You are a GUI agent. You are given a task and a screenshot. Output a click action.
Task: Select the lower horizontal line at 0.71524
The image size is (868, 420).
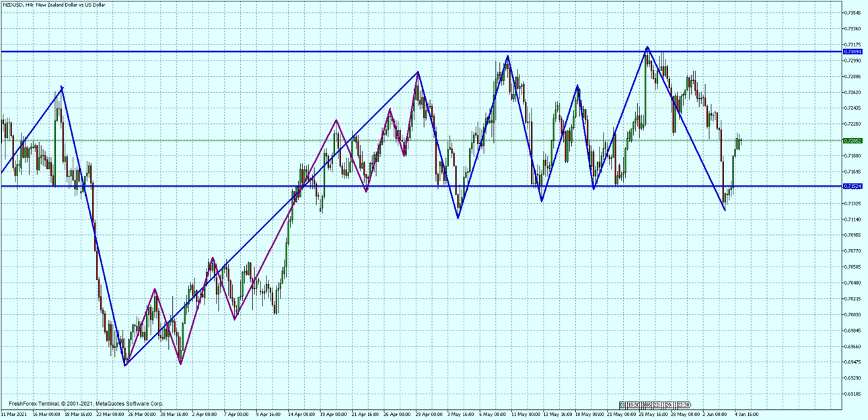[421, 186]
